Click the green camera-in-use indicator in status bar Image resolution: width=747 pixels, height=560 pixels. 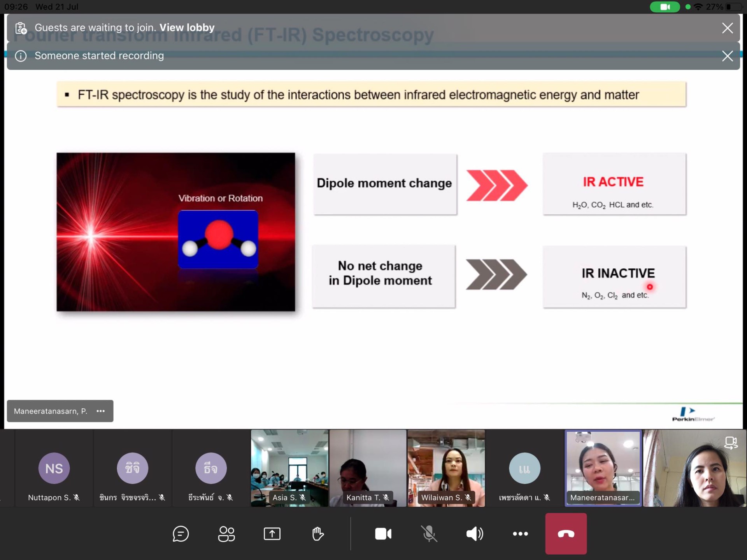click(665, 7)
